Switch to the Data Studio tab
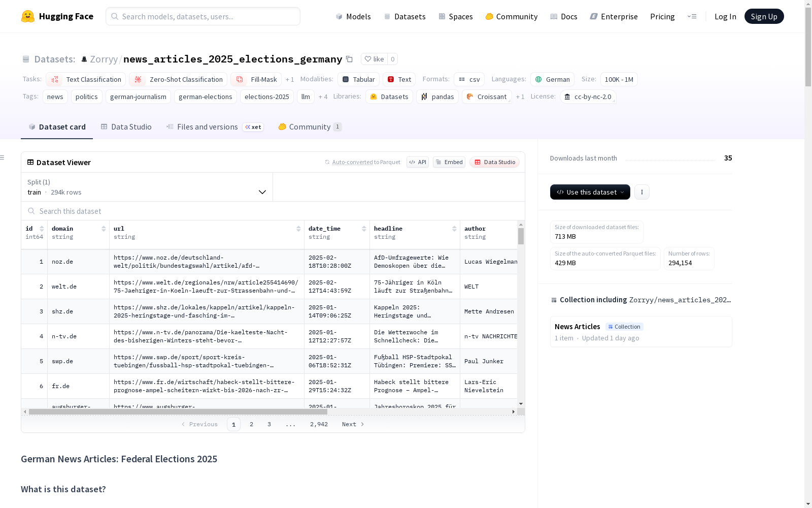The image size is (812, 508). (126, 127)
